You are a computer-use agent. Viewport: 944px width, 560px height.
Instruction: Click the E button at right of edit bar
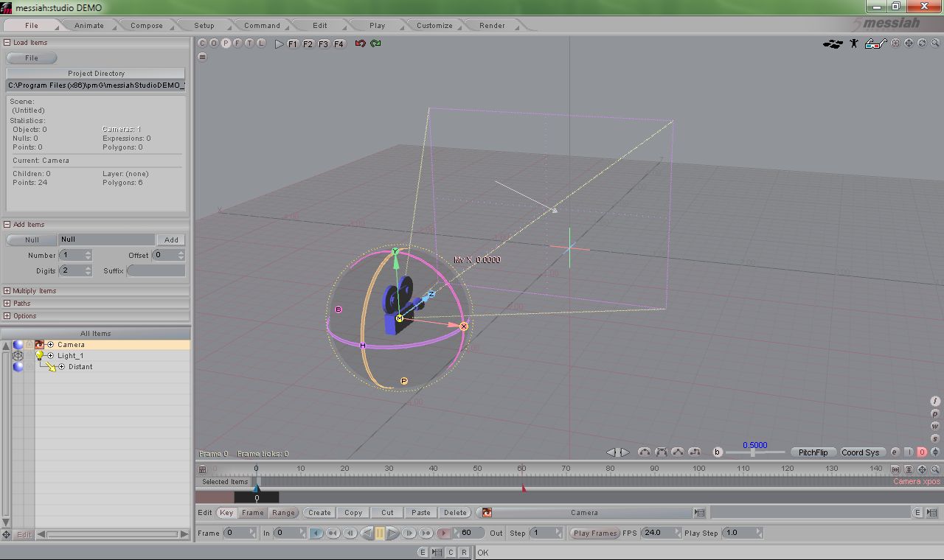[x=918, y=513]
